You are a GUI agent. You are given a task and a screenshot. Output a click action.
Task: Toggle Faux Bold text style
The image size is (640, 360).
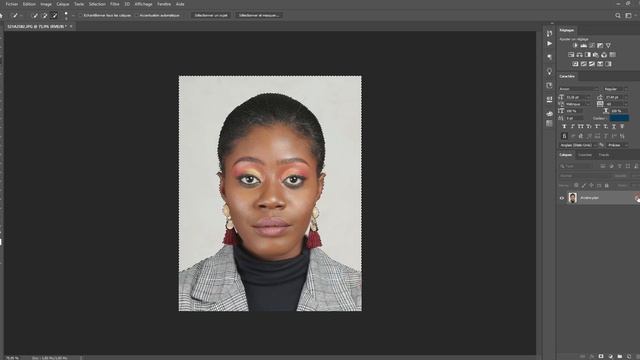[564, 127]
